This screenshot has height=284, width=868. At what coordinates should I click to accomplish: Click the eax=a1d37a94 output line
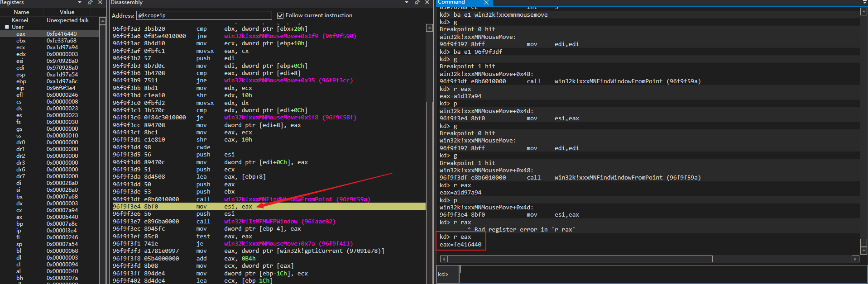point(460,96)
